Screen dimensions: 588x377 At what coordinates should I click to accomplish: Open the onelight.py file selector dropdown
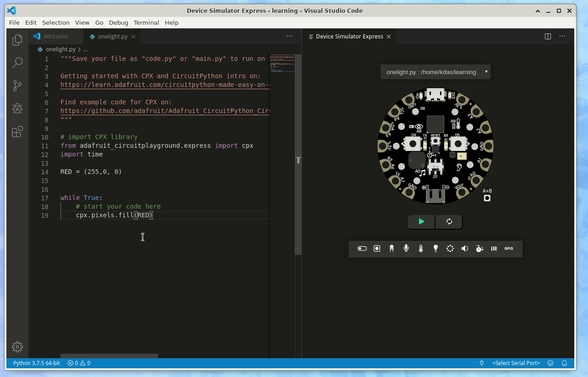[x=435, y=72]
